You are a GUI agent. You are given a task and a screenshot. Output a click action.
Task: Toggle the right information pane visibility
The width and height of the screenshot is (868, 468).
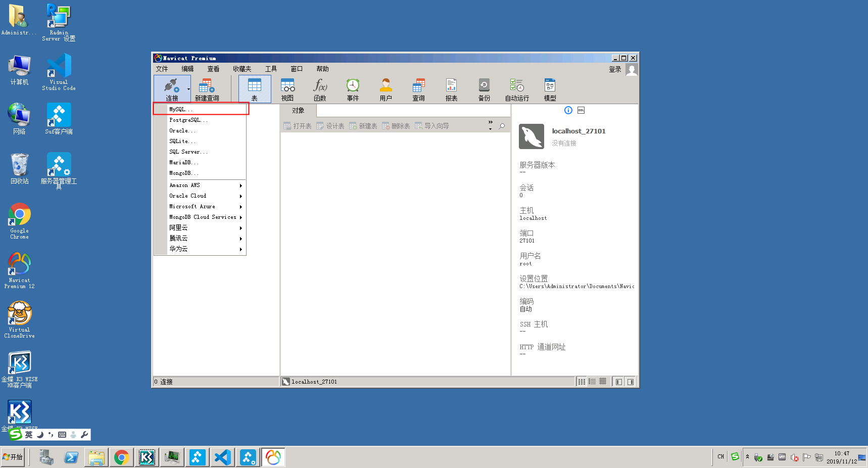(630, 382)
